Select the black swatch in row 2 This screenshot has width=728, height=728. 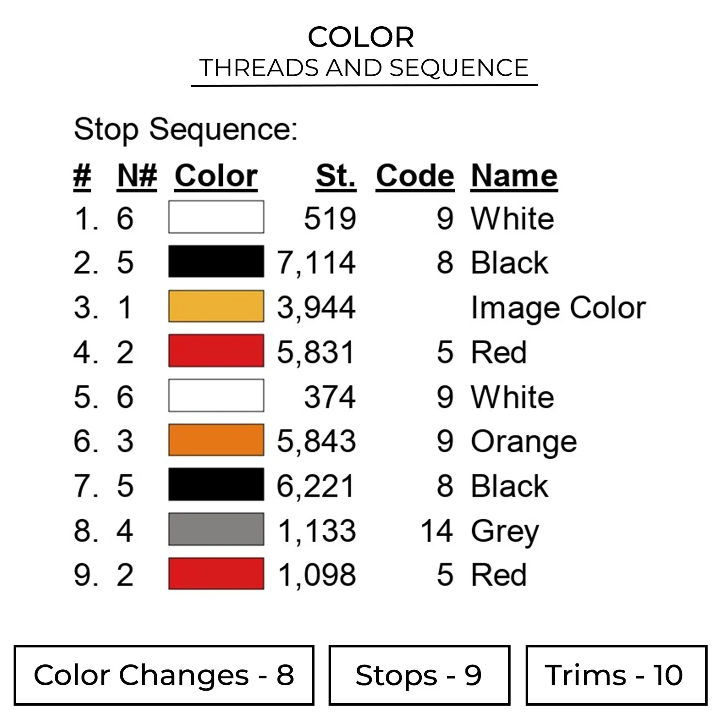(x=216, y=262)
